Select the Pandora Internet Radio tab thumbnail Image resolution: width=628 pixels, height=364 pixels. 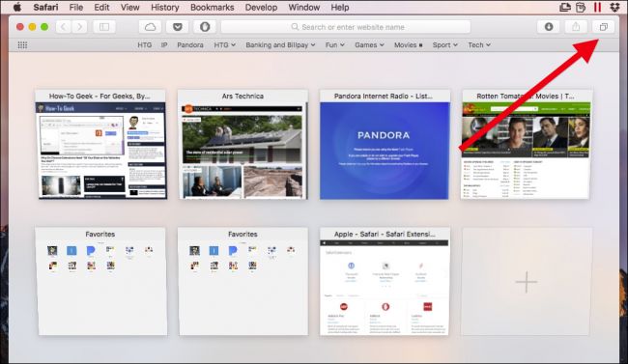(x=385, y=145)
